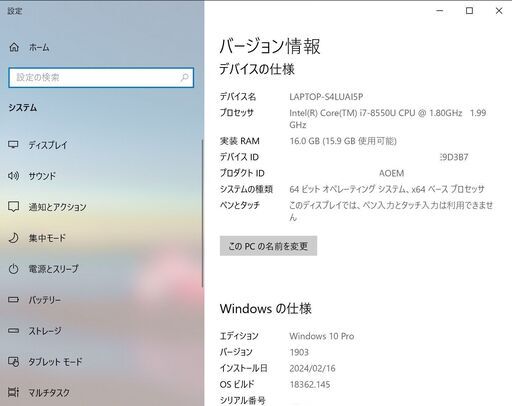The height and width of the screenshot is (406, 512).
Task: Click the シリアル番号 label
Action: [x=243, y=400]
